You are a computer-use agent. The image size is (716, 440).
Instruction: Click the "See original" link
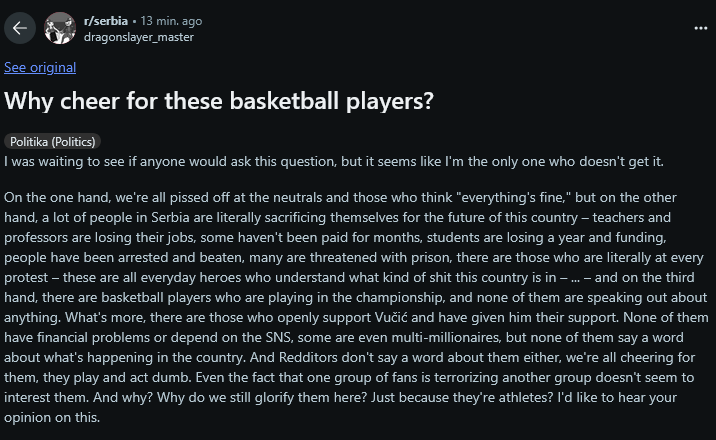40,67
